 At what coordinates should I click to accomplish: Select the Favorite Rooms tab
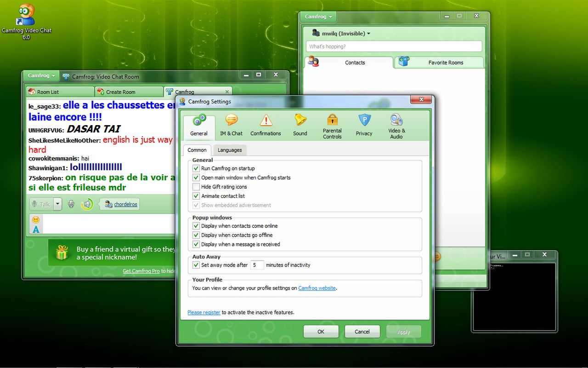click(439, 63)
